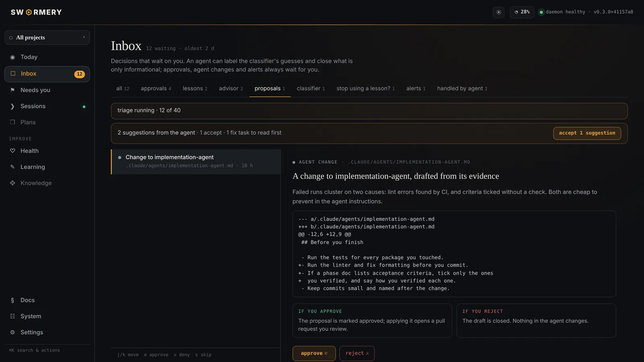Open the classifier tab
The width and height of the screenshot is (644, 362).
coord(311,88)
